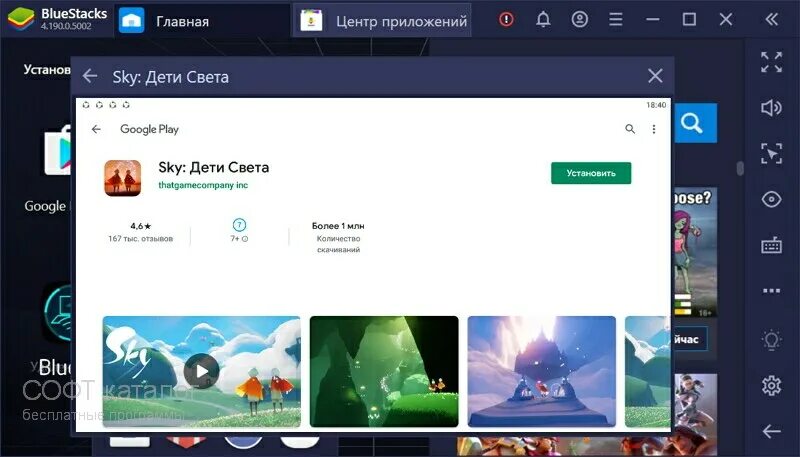800x457 pixels.
Task: Open the green cave screenshot
Action: [x=384, y=371]
